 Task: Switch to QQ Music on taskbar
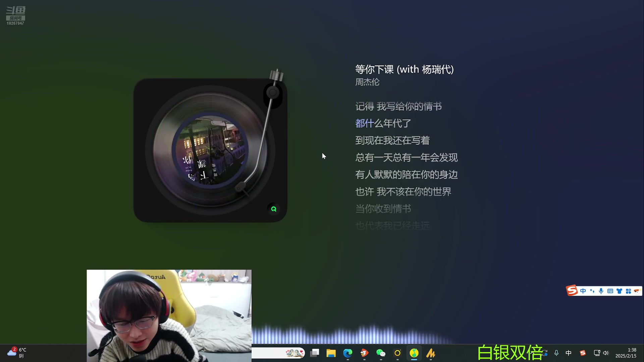[414, 353]
